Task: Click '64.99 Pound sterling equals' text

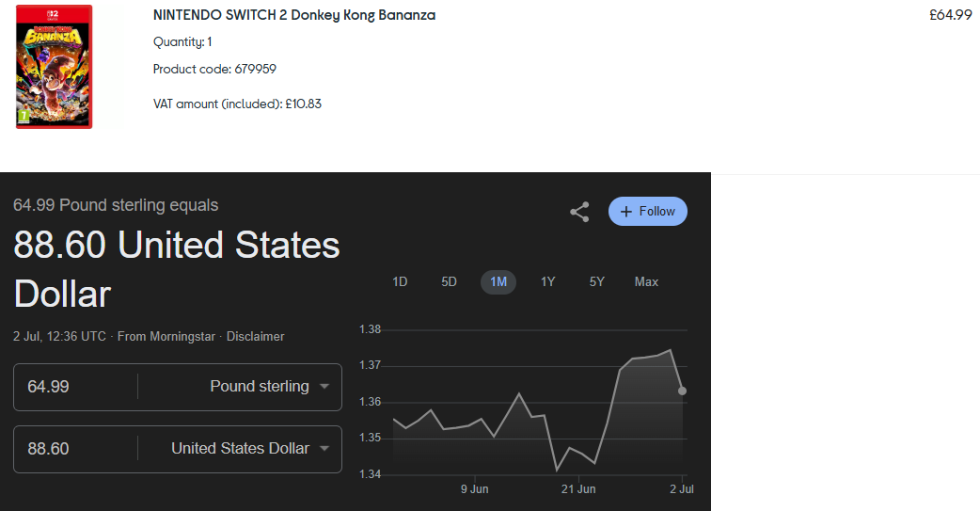Action: pyautogui.click(x=116, y=205)
